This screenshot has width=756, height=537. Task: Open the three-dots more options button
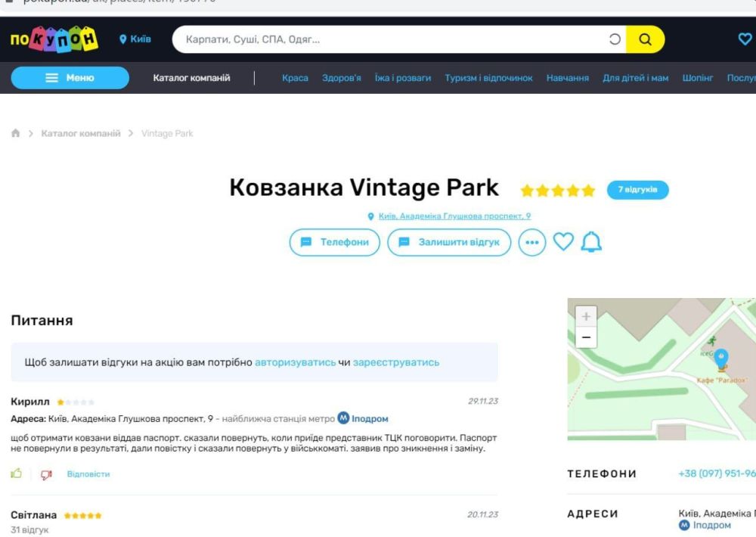point(532,242)
